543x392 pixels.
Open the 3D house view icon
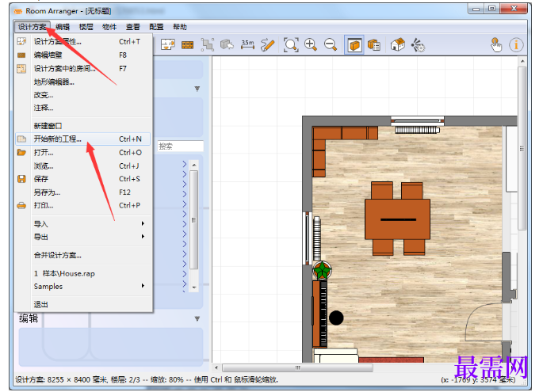click(x=398, y=45)
